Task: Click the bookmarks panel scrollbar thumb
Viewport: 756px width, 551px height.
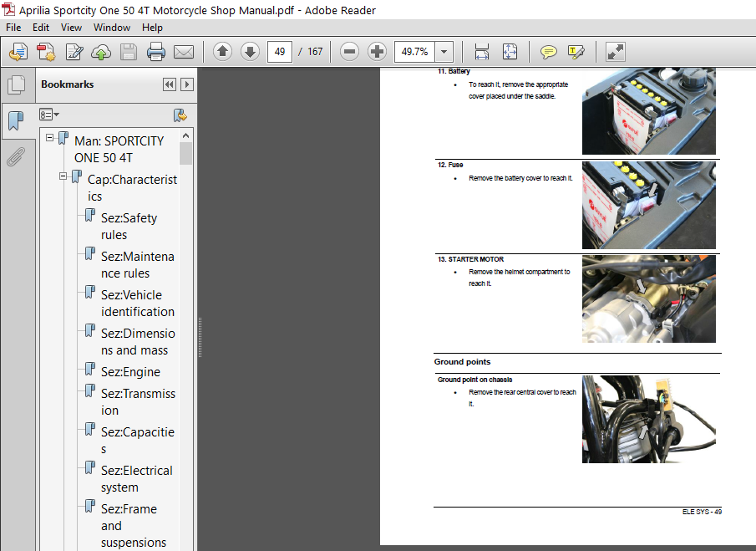Action: click(185, 154)
